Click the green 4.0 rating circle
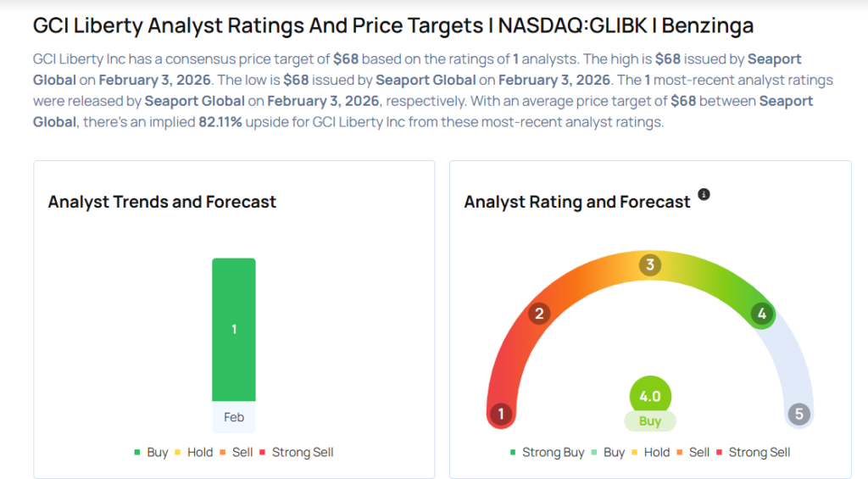868x479 pixels. [650, 396]
